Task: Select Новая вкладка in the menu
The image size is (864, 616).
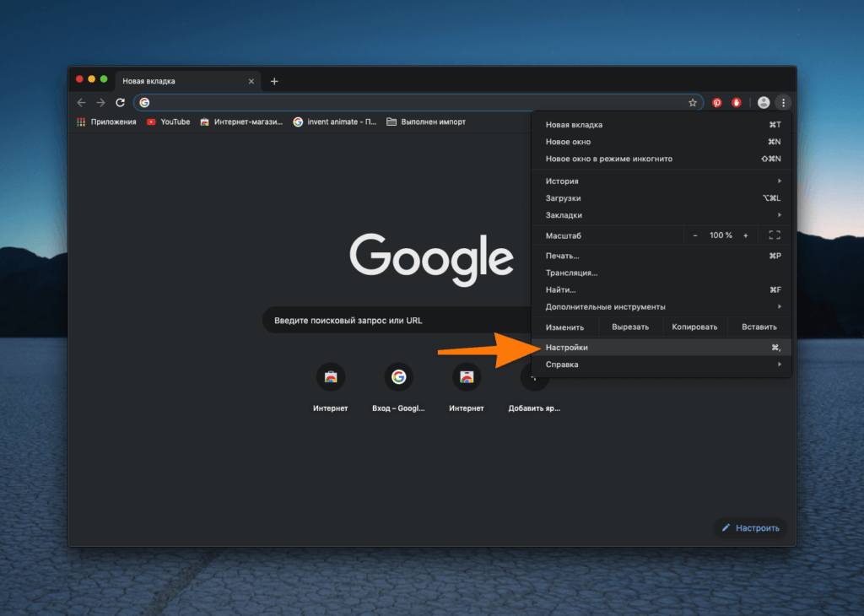Action: (661, 125)
